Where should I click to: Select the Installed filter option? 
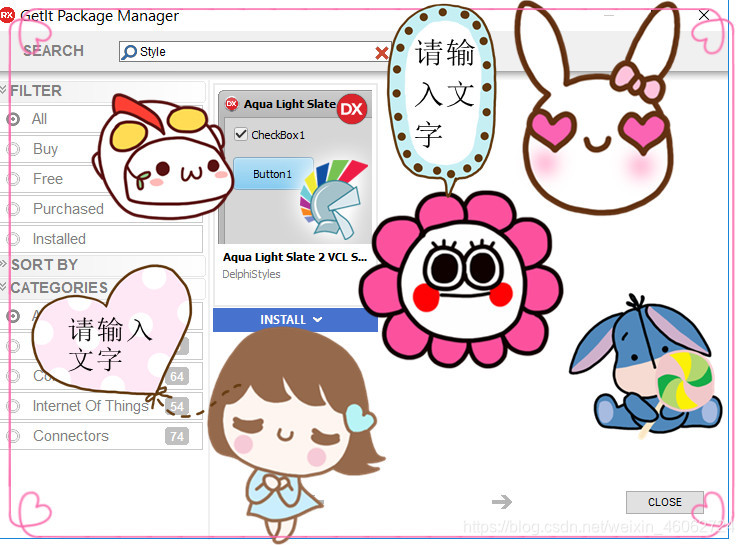[101, 239]
